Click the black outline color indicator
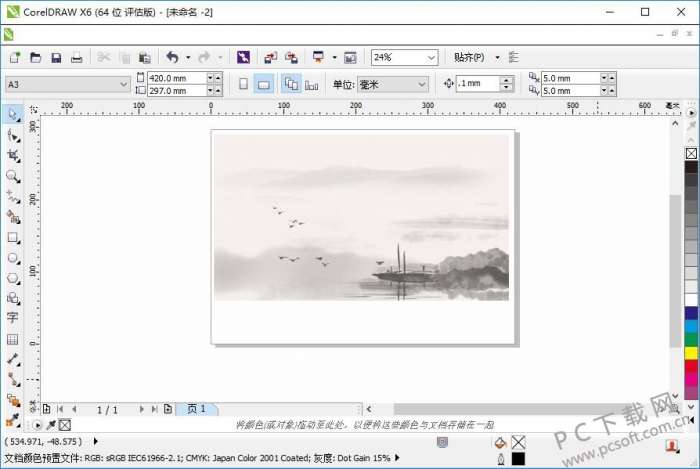The image size is (700, 469). pyautogui.click(x=518, y=459)
